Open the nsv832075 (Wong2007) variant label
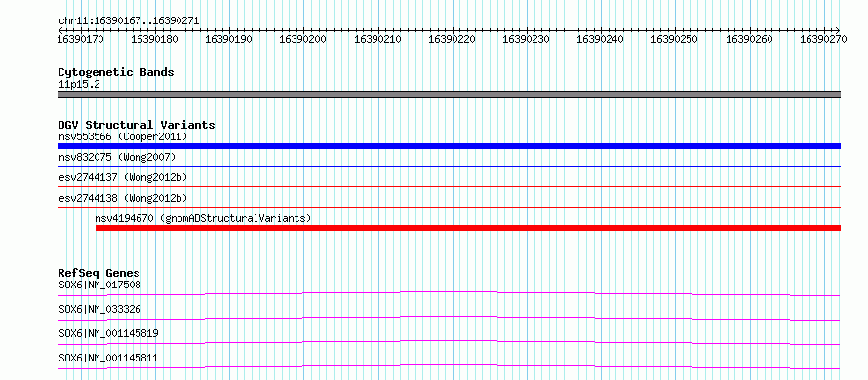This screenshot has height=380, width=868. click(117, 157)
